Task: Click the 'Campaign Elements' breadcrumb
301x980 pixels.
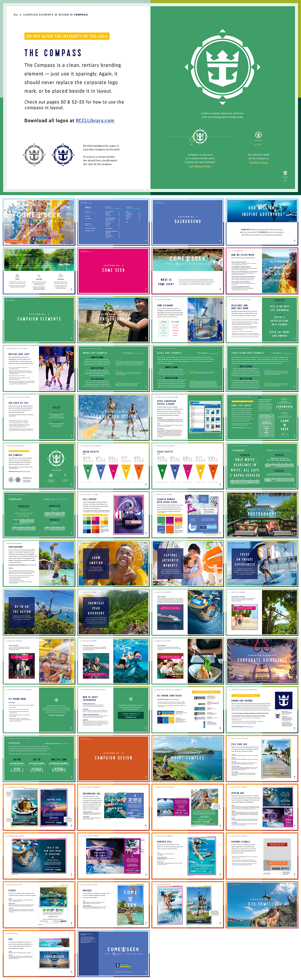Action: [x=38, y=15]
